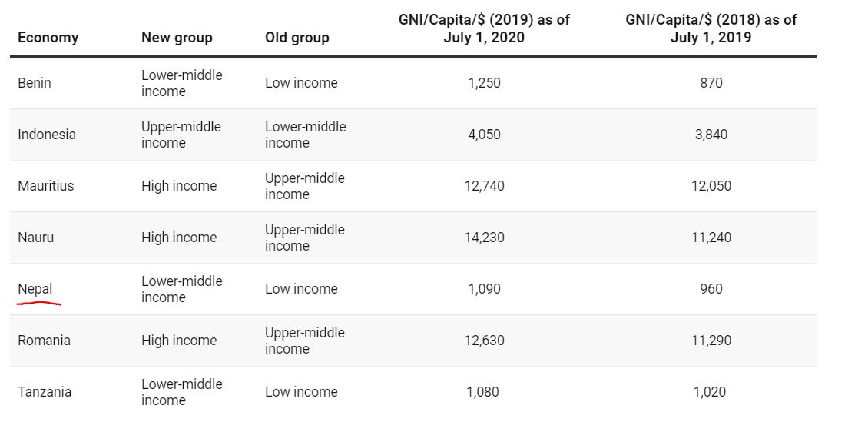Viewport: 868px width, 432px height.
Task: Select the Indonesia economy cell
Action: pos(47,135)
